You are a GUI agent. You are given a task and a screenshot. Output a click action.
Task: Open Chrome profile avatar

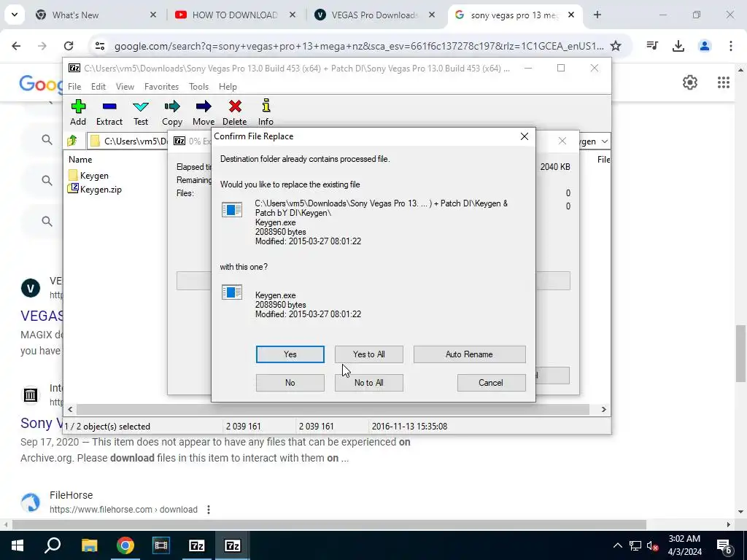pyautogui.click(x=704, y=46)
